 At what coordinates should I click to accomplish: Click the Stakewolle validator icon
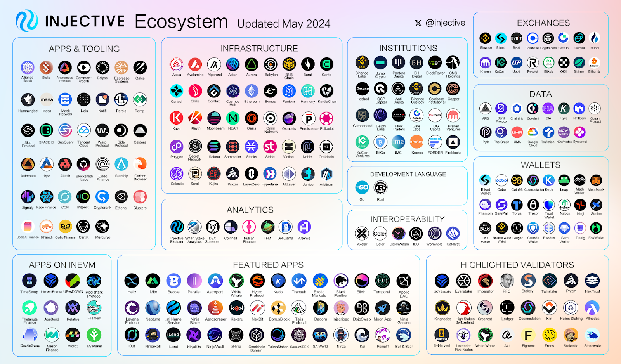tap(592, 335)
